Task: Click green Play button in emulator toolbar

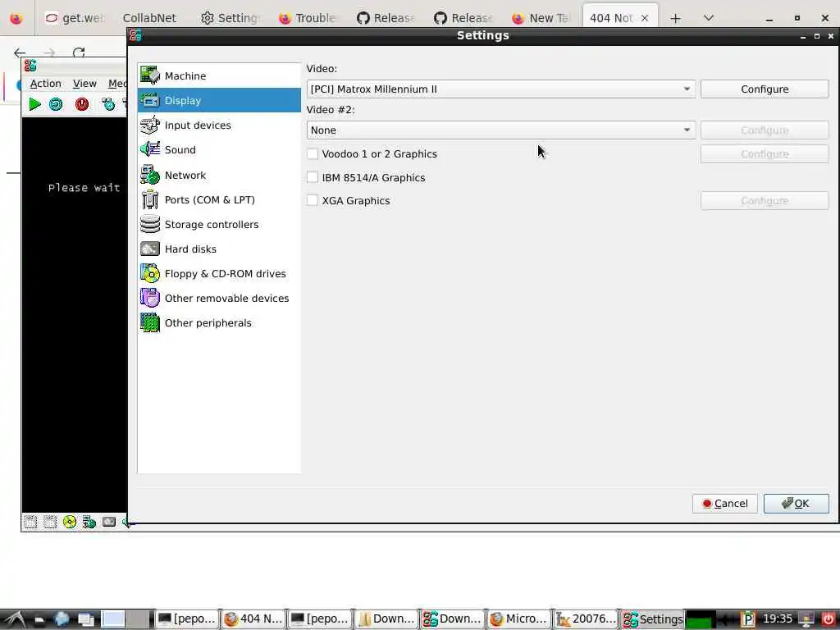Action: coord(34,104)
